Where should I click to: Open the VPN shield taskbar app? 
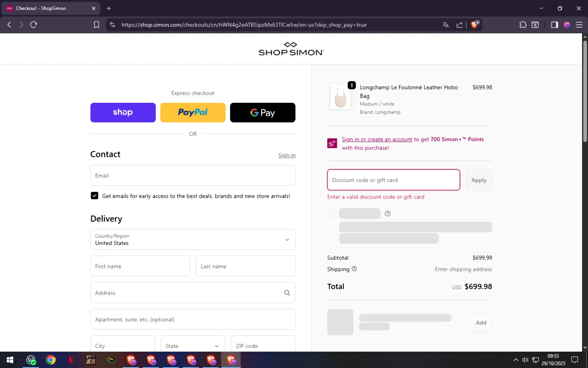pos(31,360)
